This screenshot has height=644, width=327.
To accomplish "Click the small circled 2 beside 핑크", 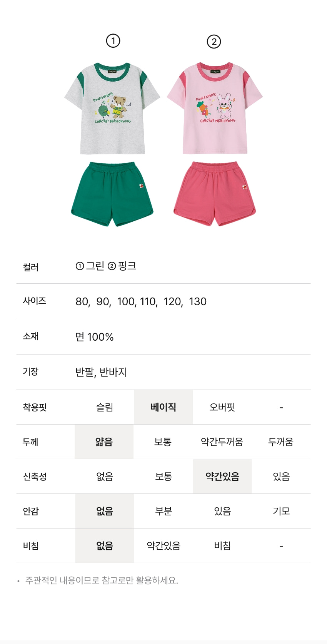I will pyautogui.click(x=112, y=266).
